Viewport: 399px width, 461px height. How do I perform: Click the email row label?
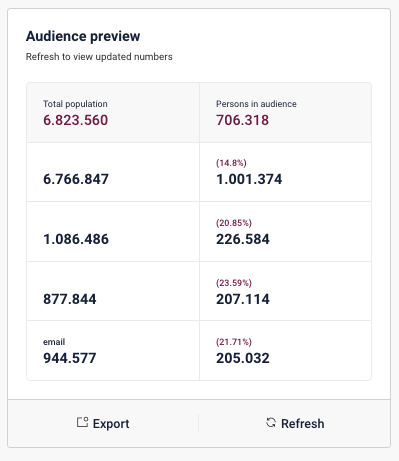(x=54, y=342)
